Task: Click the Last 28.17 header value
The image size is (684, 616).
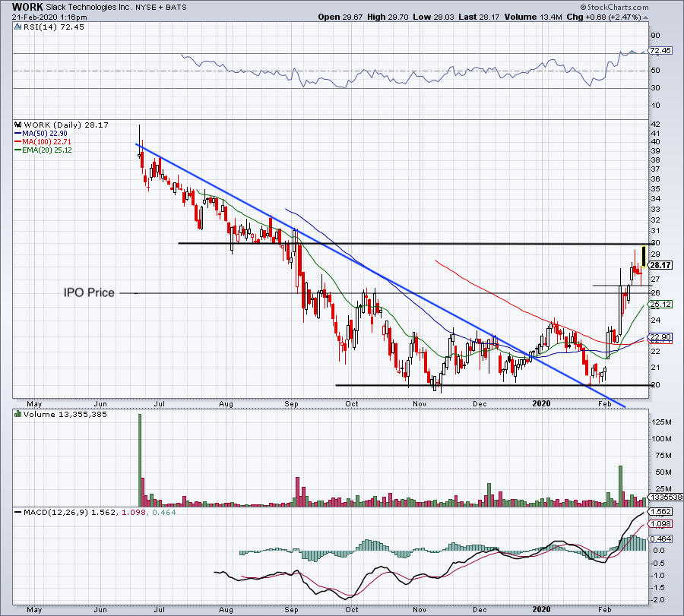Action: (479, 17)
